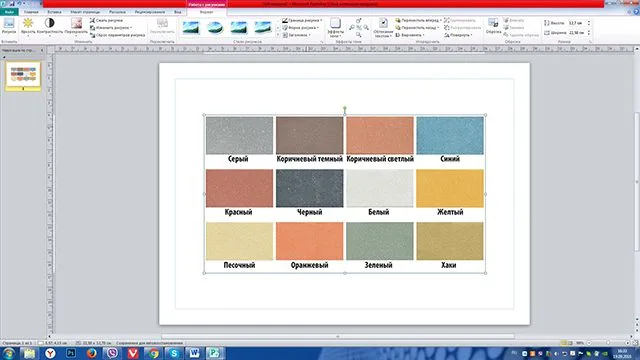Viewport: 640px width, 360px height.
Task: Open Bring Forward (Переместить вперед) dropdown
Action: click(x=418, y=20)
